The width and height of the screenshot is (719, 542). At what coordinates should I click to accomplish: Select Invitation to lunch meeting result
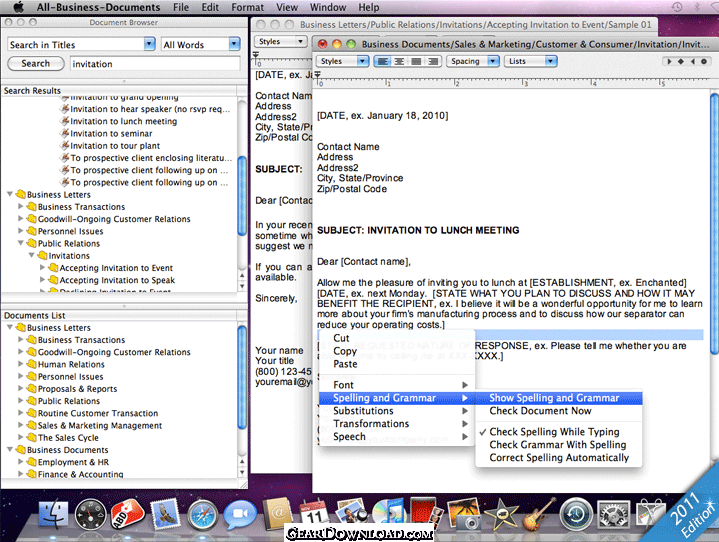click(x=123, y=122)
